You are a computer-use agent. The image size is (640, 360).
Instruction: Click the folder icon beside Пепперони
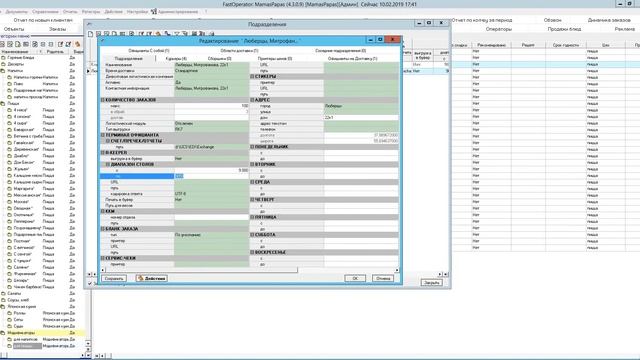tap(10, 221)
